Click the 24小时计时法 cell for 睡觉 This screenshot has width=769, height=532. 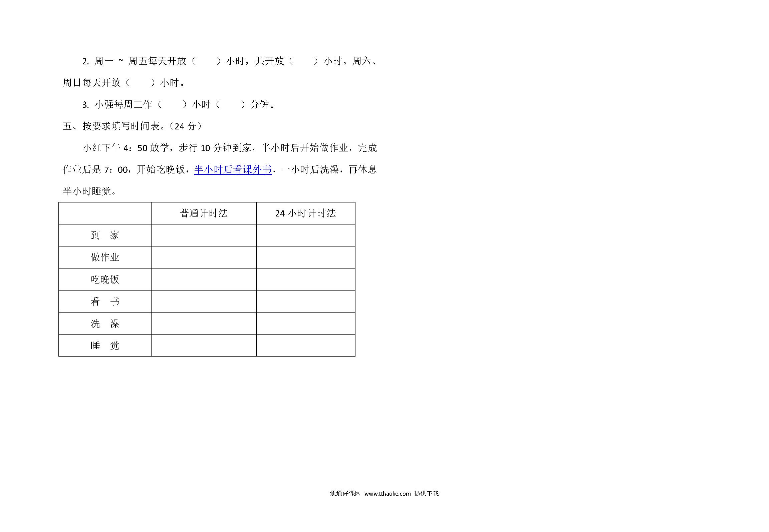[x=305, y=345]
